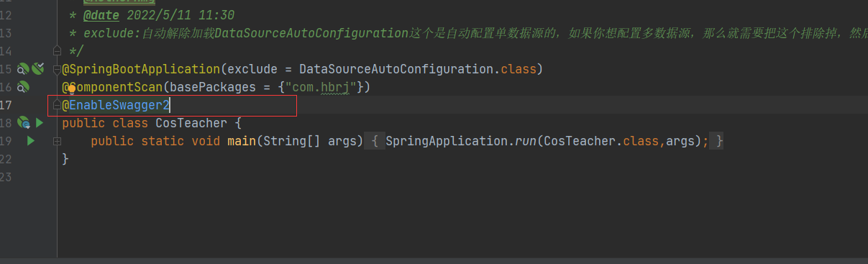Click line number 17 in the gutter

(6, 105)
